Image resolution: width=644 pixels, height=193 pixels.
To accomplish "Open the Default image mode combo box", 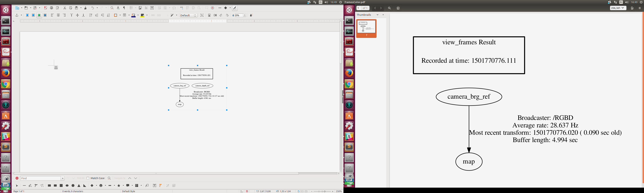I will (189, 15).
